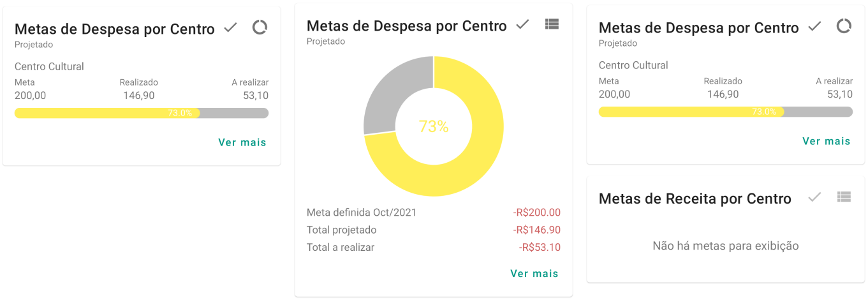Click the checkmark in Metas de Receita card
The image size is (868, 300).
[814, 198]
